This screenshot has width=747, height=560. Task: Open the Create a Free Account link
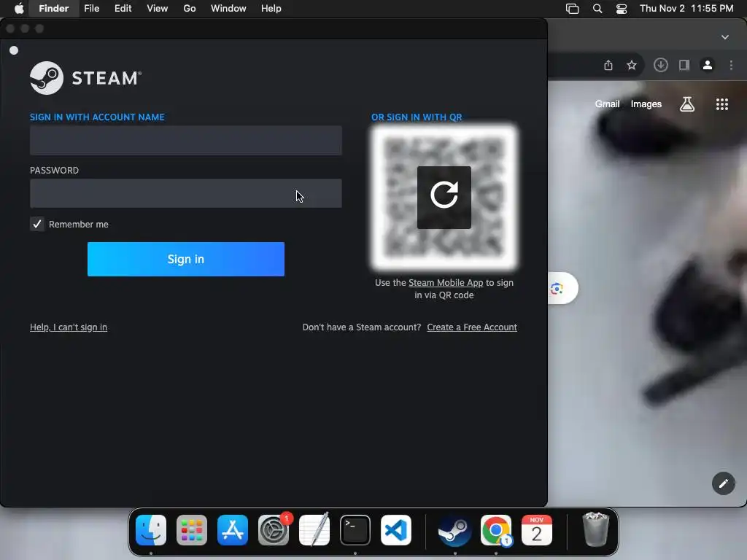(x=472, y=327)
